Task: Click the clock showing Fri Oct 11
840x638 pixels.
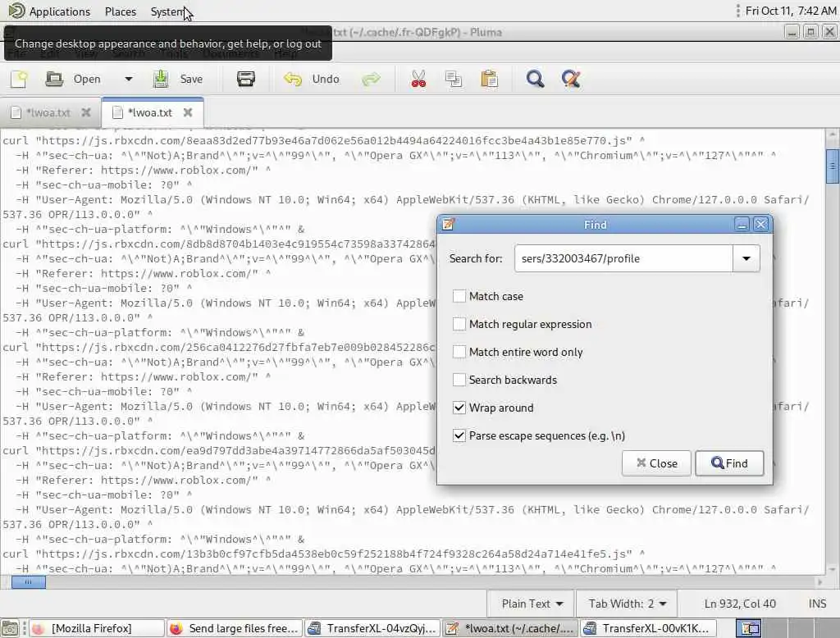Action: [x=791, y=11]
